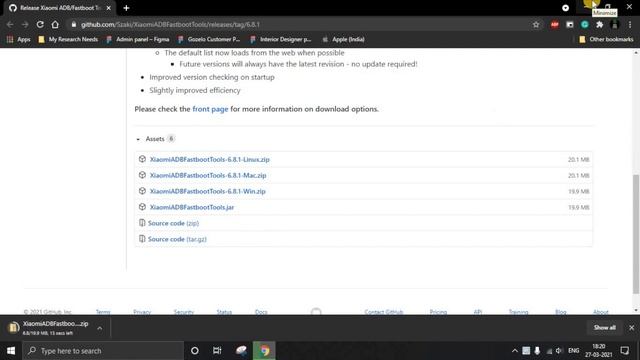
Task: Click file icon beside Source code (zip)
Action: (142, 223)
